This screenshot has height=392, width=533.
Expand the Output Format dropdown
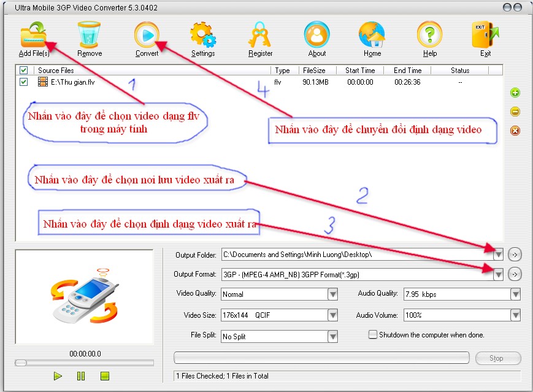[x=498, y=274]
